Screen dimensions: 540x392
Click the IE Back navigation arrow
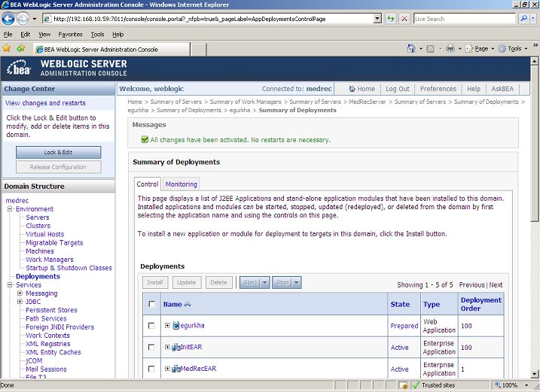(x=8, y=19)
